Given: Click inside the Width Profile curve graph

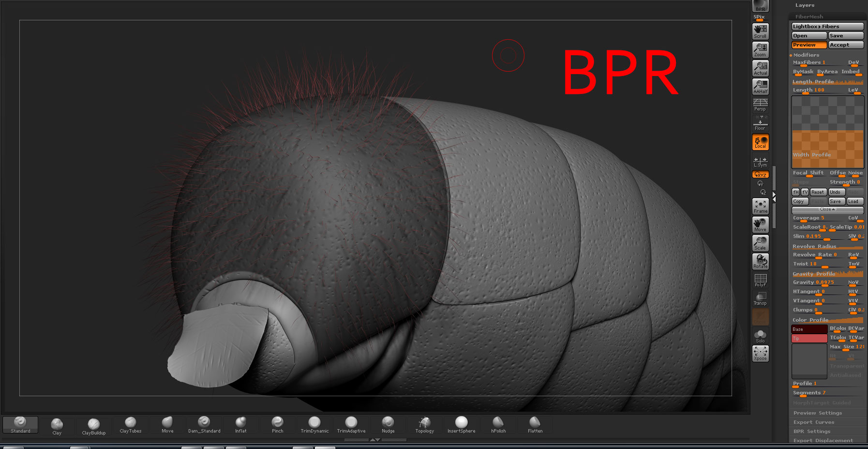Looking at the screenshot, I should (827, 132).
